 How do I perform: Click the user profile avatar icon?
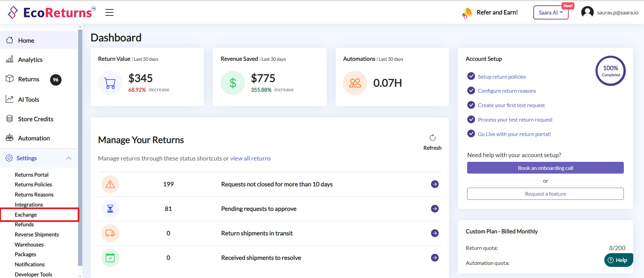587,12
